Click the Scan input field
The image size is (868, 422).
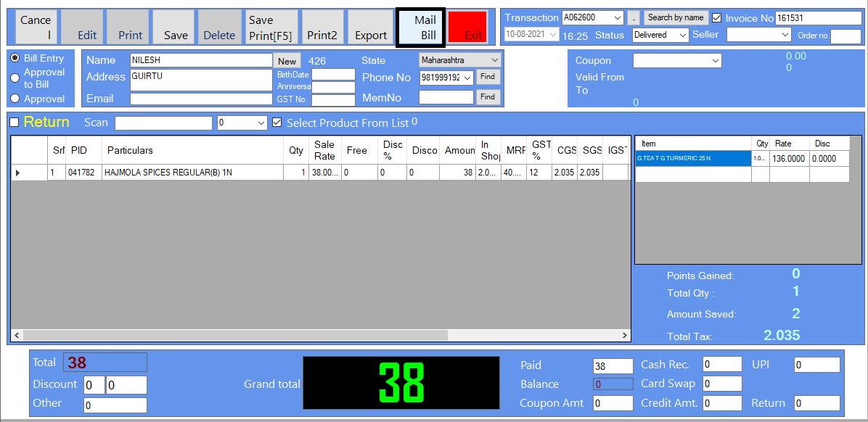pyautogui.click(x=163, y=123)
